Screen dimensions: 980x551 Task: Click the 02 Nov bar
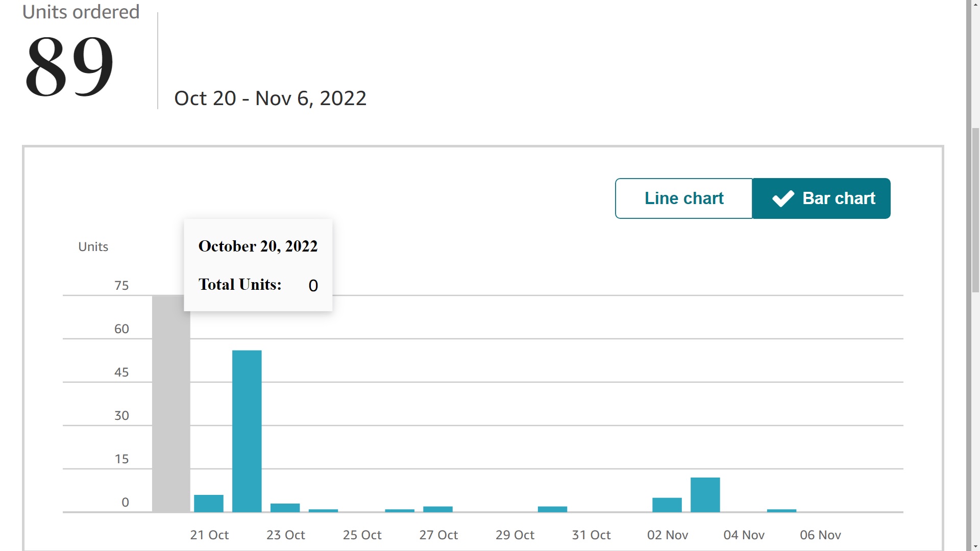tap(667, 505)
